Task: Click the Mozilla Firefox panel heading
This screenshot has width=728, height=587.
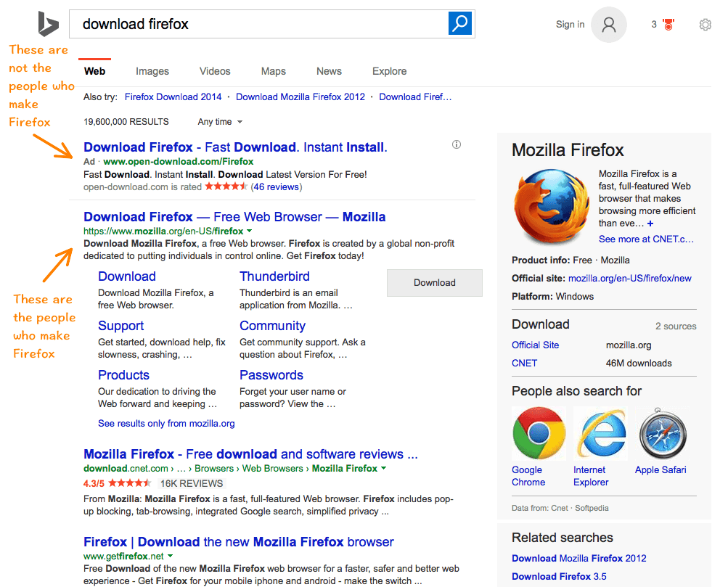Action: point(568,150)
